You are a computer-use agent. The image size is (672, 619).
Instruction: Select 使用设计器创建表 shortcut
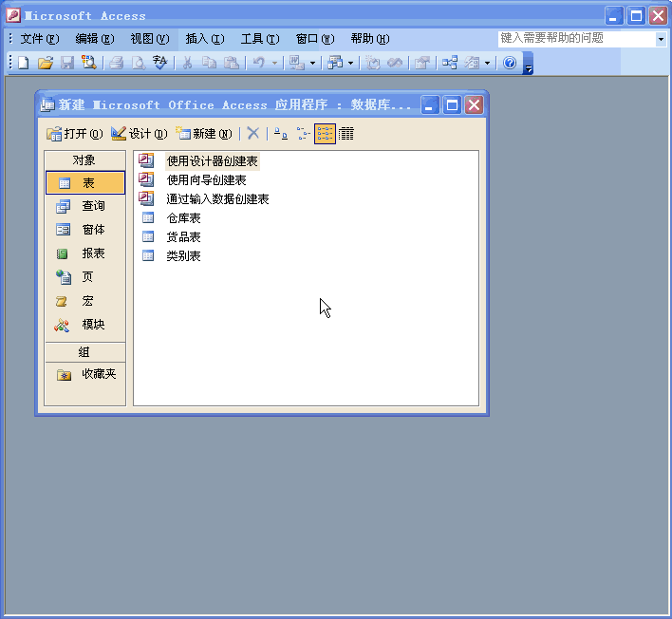click(199, 161)
